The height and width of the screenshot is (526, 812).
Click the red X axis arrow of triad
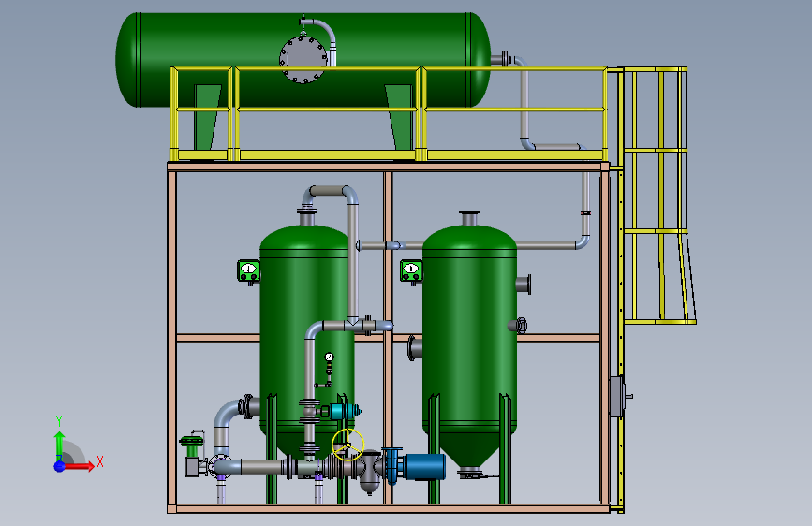80,466
